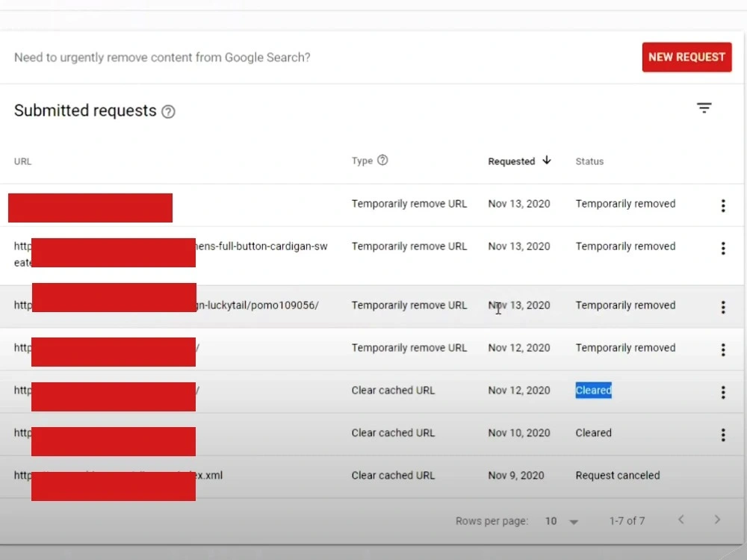Image resolution: width=747 pixels, height=560 pixels.
Task: Click the NEW REQUEST button
Action: [686, 57]
